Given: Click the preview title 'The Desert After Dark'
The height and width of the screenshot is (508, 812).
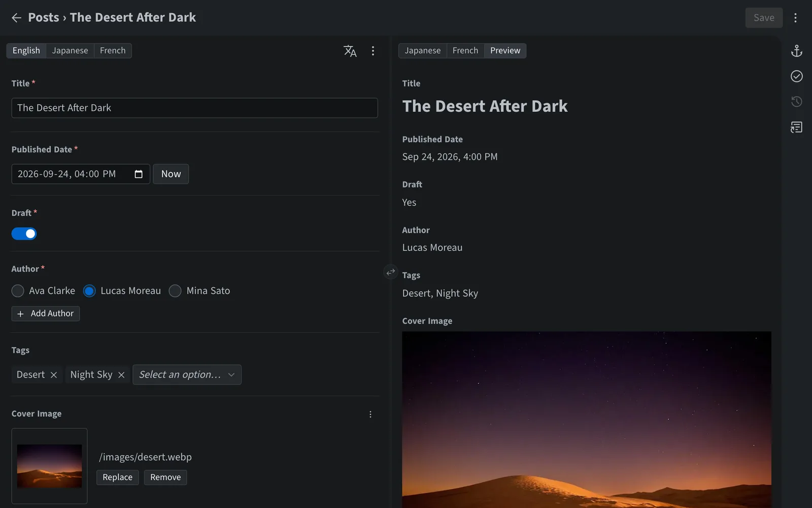Looking at the screenshot, I should (485, 106).
